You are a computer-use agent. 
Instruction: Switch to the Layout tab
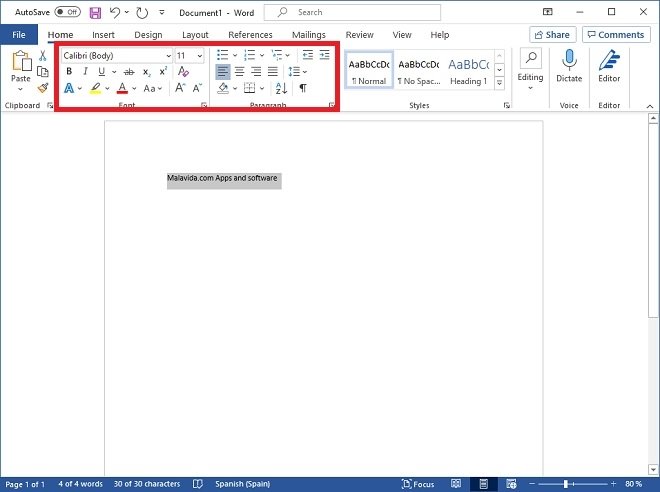195,35
